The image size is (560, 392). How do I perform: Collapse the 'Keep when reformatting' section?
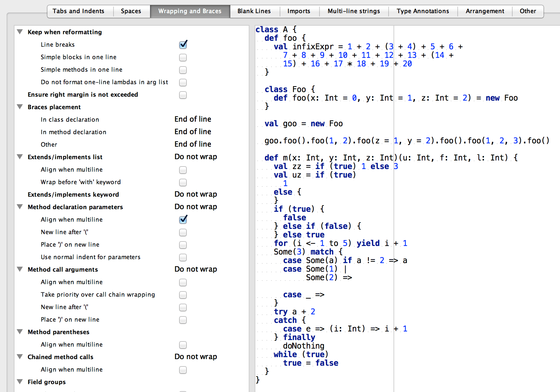(x=20, y=32)
